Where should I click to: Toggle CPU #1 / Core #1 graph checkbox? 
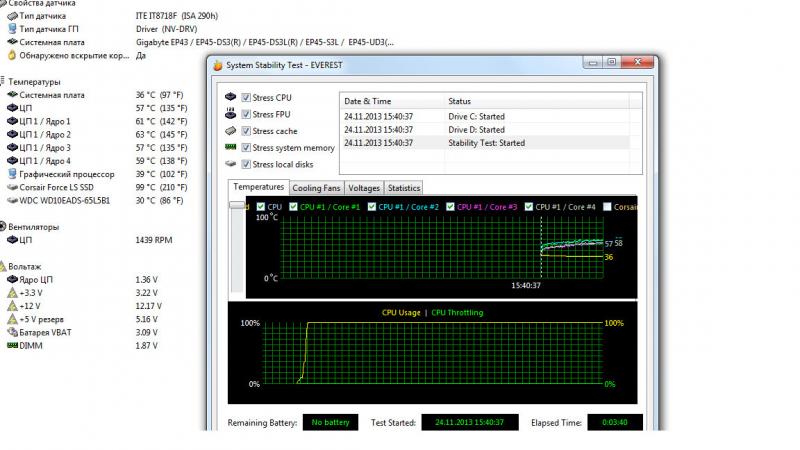(x=293, y=207)
